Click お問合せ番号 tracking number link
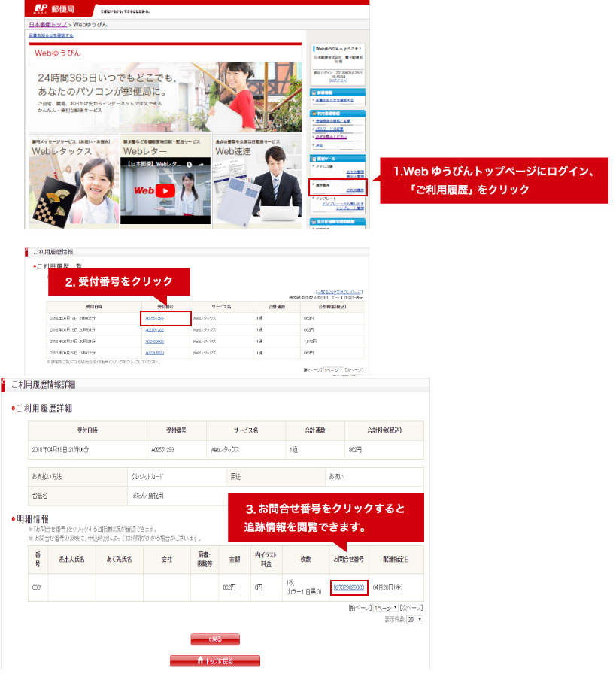616x677 pixels. pos(348,587)
